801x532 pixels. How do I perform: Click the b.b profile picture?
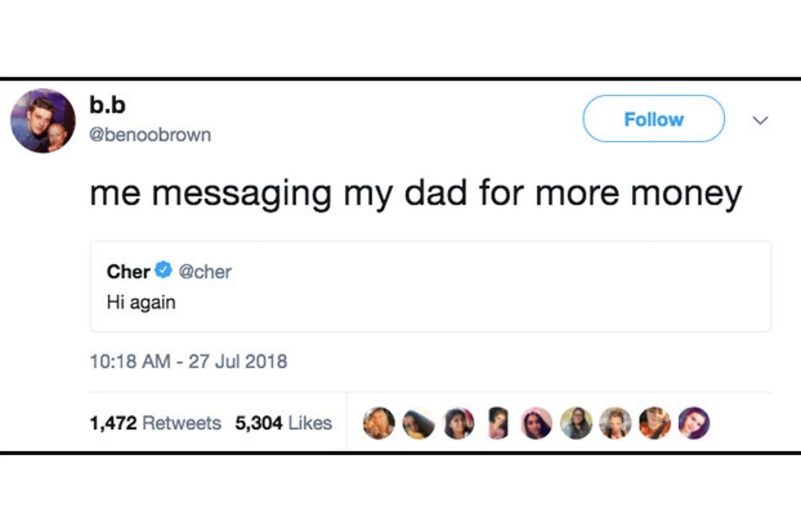43,121
